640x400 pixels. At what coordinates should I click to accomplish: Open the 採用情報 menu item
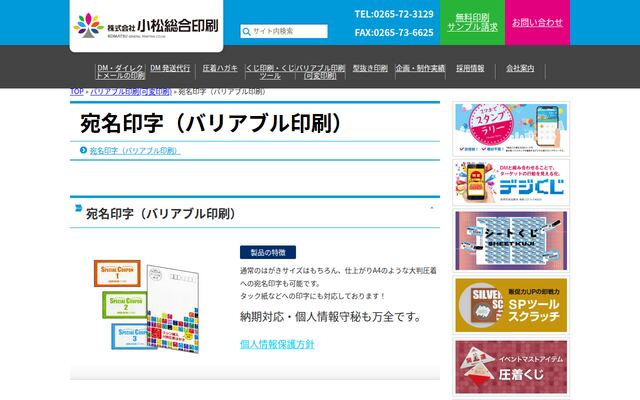coord(470,68)
